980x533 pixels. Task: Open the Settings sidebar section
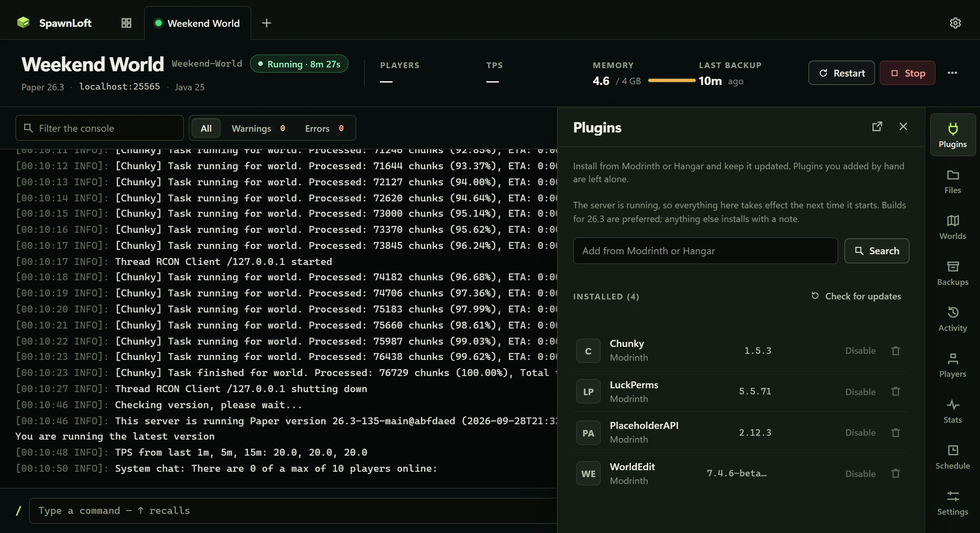[x=952, y=502]
